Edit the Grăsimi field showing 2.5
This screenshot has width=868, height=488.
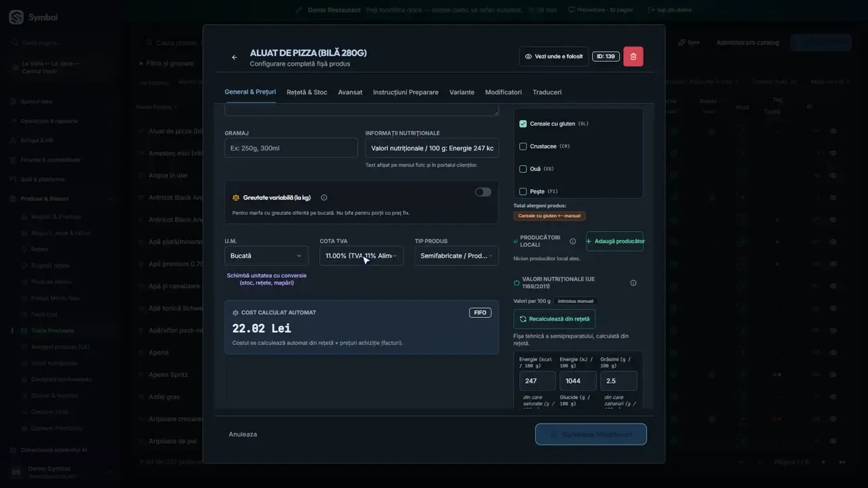click(x=618, y=381)
